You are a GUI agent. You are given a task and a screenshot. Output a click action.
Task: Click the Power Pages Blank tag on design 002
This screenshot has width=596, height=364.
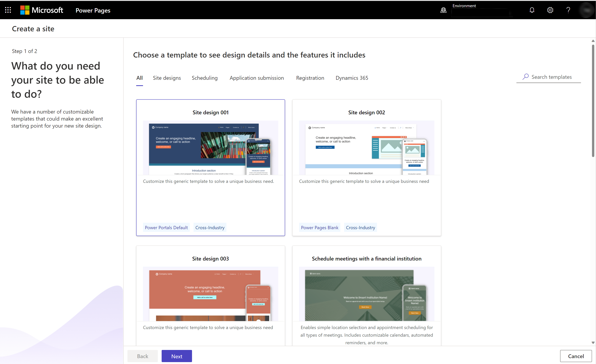click(320, 227)
